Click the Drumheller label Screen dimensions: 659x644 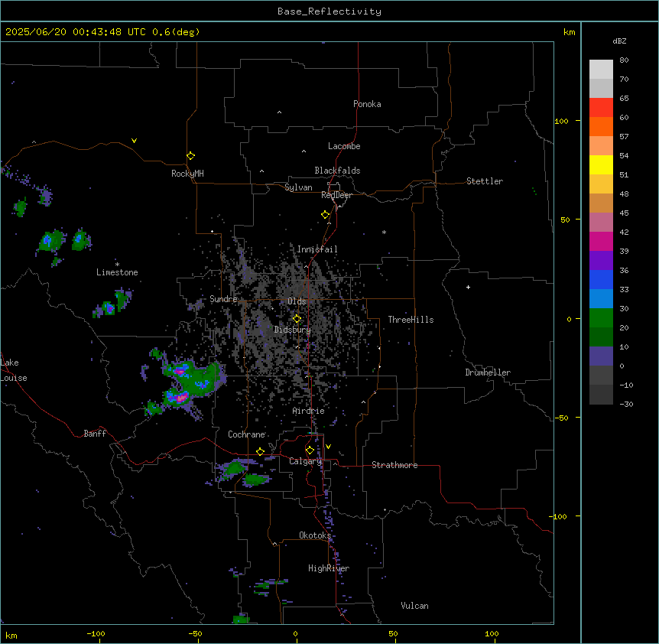[x=488, y=372]
